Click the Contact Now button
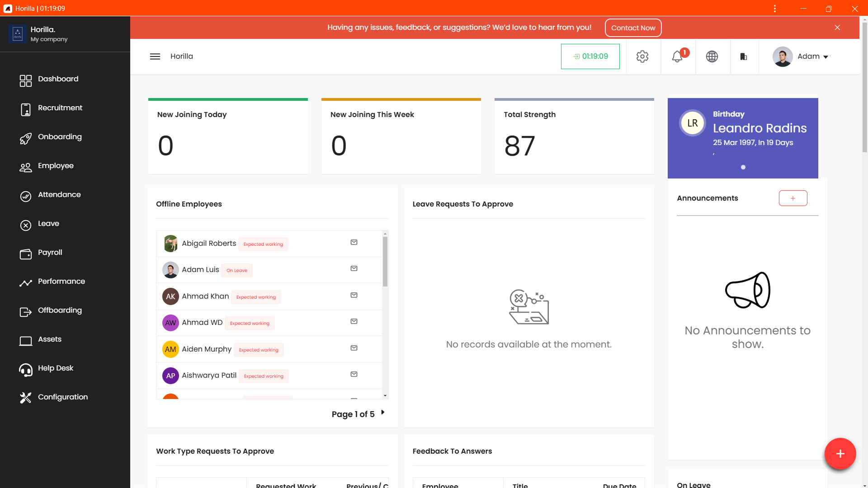 tap(633, 28)
